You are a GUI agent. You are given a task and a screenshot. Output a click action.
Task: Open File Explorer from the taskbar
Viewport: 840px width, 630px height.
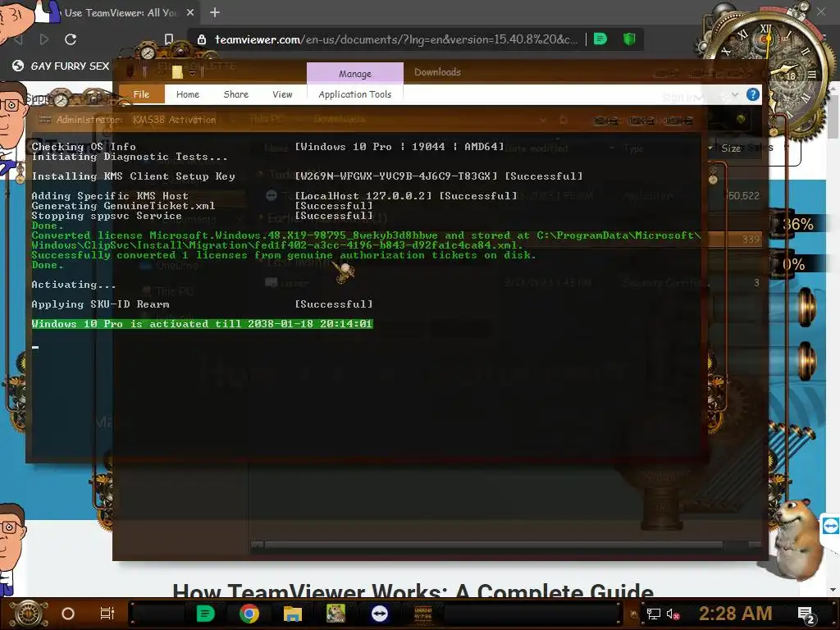coord(293,614)
